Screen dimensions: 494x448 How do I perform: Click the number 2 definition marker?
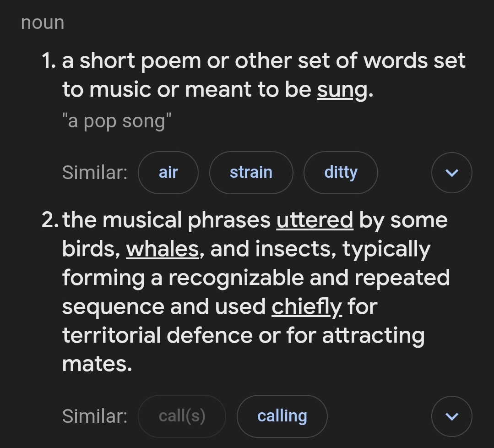point(50,220)
